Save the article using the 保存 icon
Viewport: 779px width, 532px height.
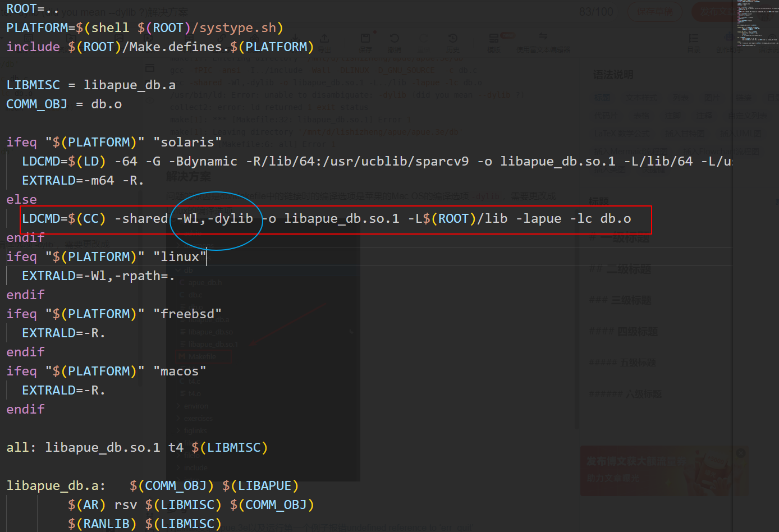(x=365, y=42)
